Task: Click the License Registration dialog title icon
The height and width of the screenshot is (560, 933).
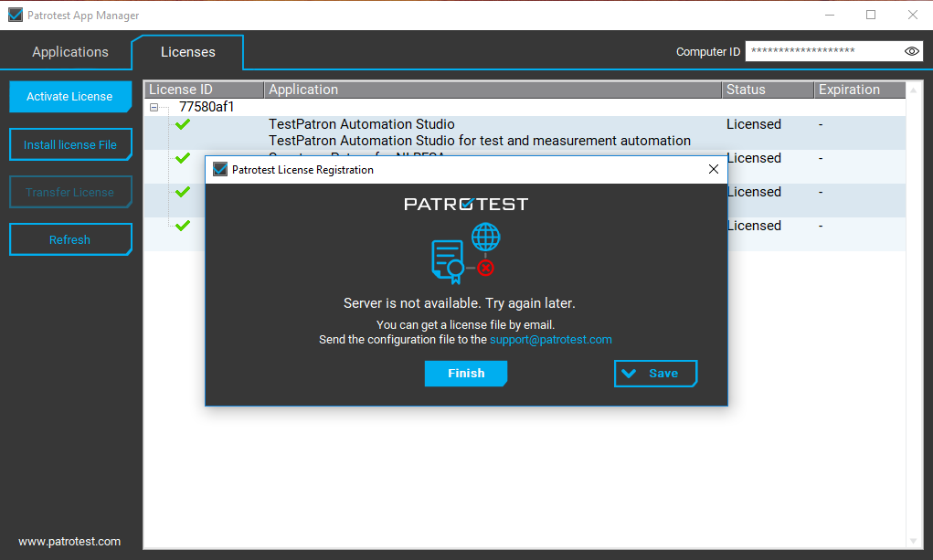Action: coord(220,170)
